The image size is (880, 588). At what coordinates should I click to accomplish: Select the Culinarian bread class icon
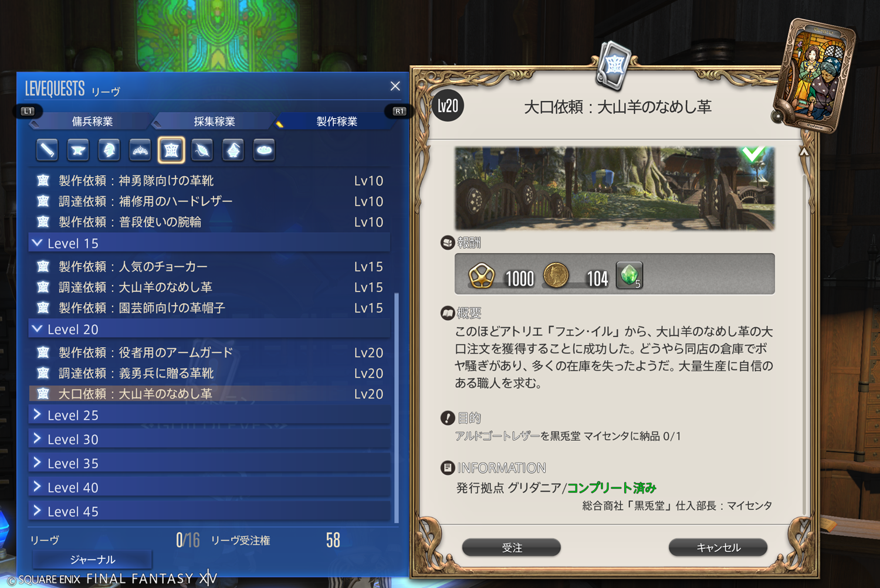coord(265,150)
